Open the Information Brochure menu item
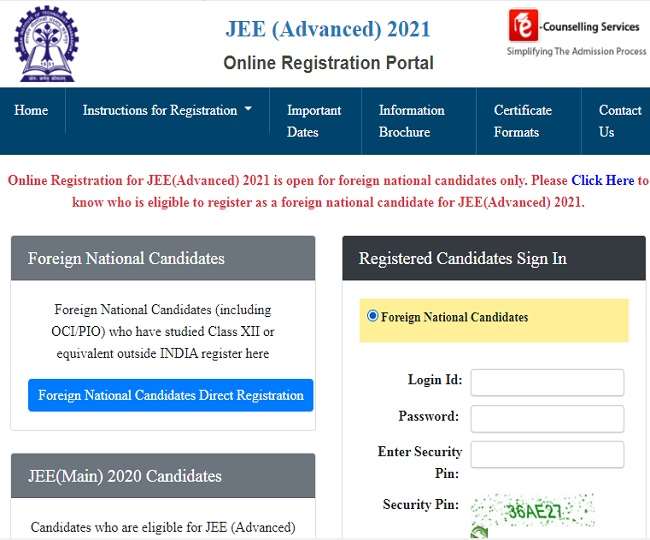Screen dimensions: 650x540 pos(411,121)
